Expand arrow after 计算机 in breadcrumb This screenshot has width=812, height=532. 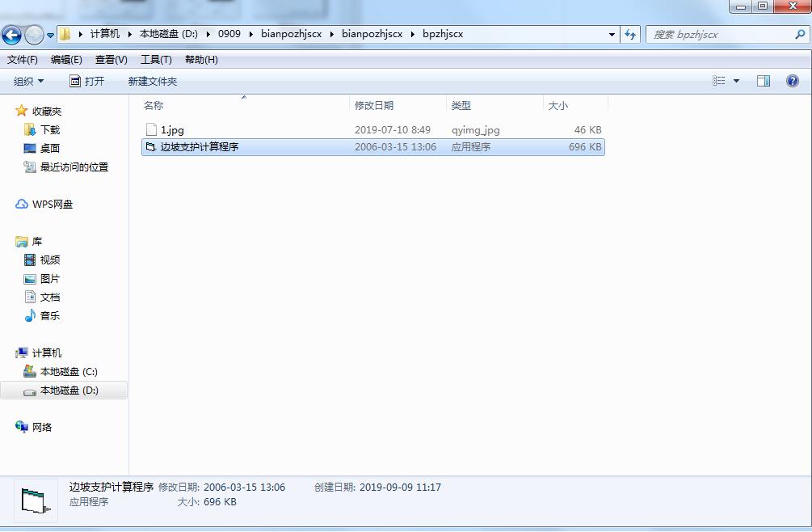coord(129,34)
